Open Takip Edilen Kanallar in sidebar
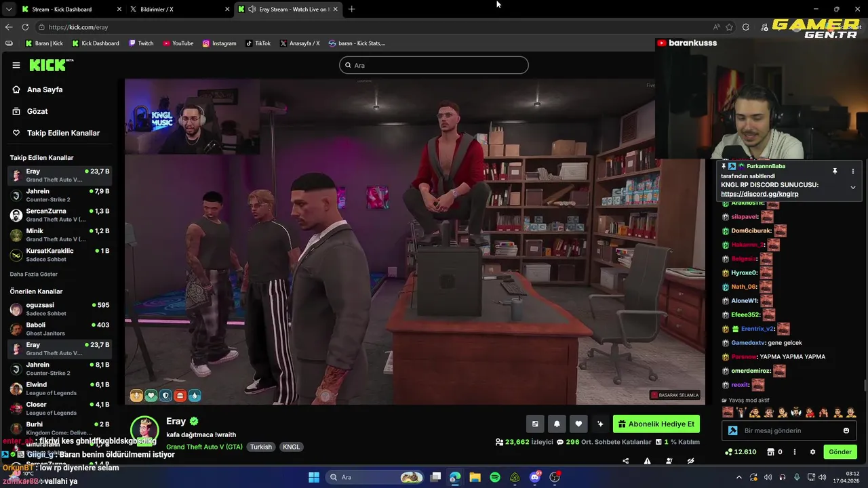 tap(63, 133)
